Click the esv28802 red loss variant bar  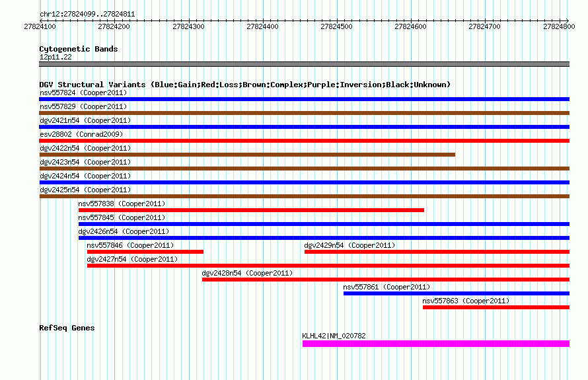[x=304, y=141]
